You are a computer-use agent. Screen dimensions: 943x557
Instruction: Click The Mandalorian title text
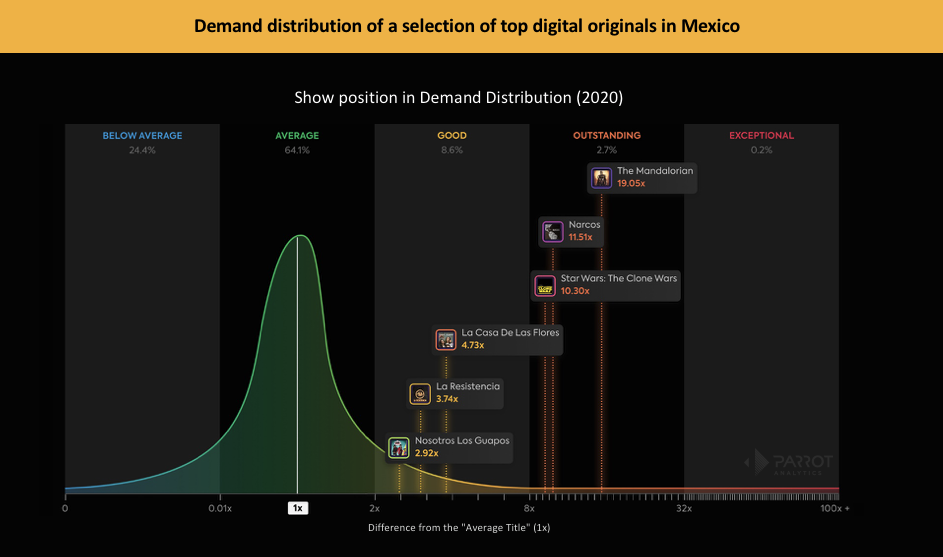pos(655,171)
